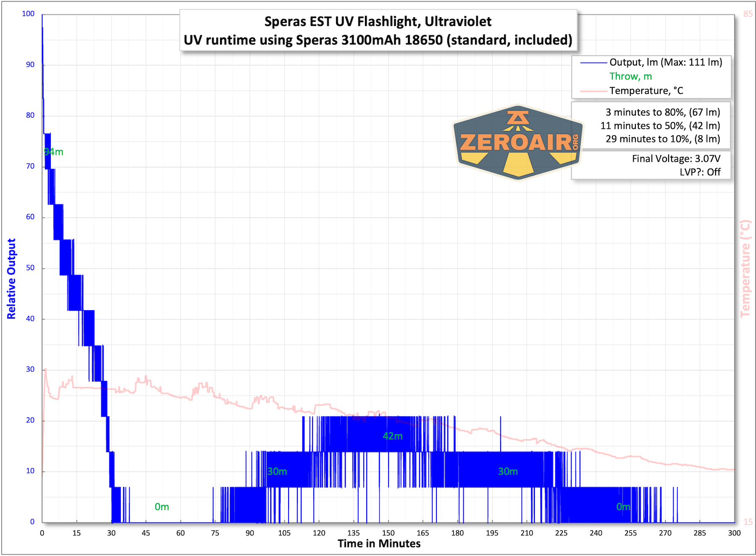
Task: Click the y-axis value 100
Action: (x=28, y=14)
